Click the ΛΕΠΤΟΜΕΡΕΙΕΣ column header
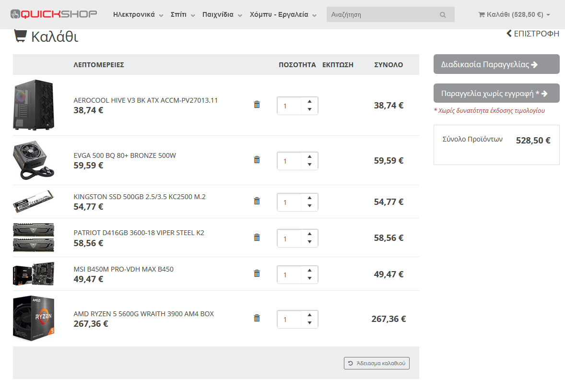The height and width of the screenshot is (392, 565). tap(99, 65)
